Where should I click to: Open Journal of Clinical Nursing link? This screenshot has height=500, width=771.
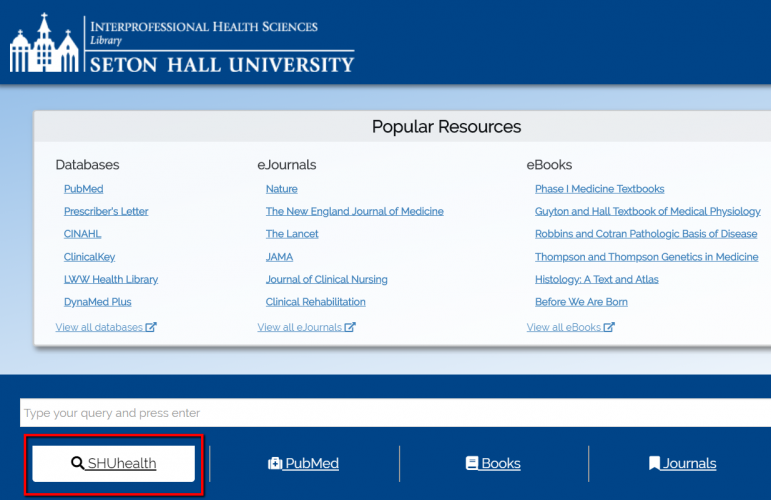pos(326,279)
